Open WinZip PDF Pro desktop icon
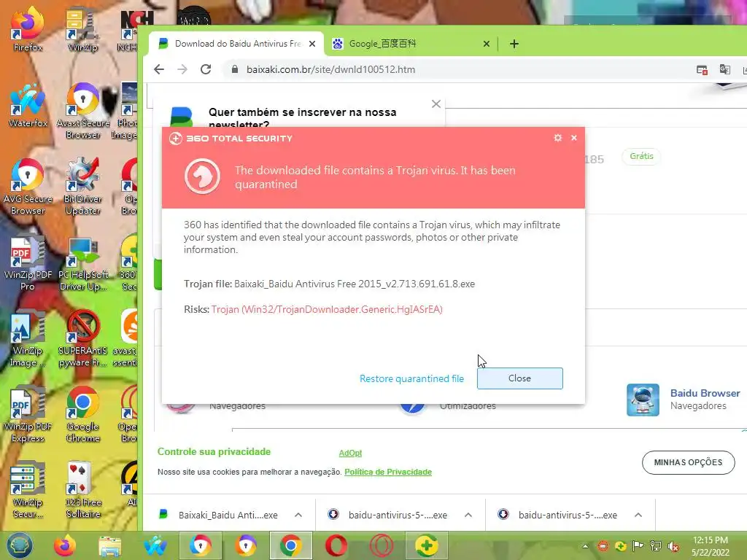747x560 pixels. point(28,263)
